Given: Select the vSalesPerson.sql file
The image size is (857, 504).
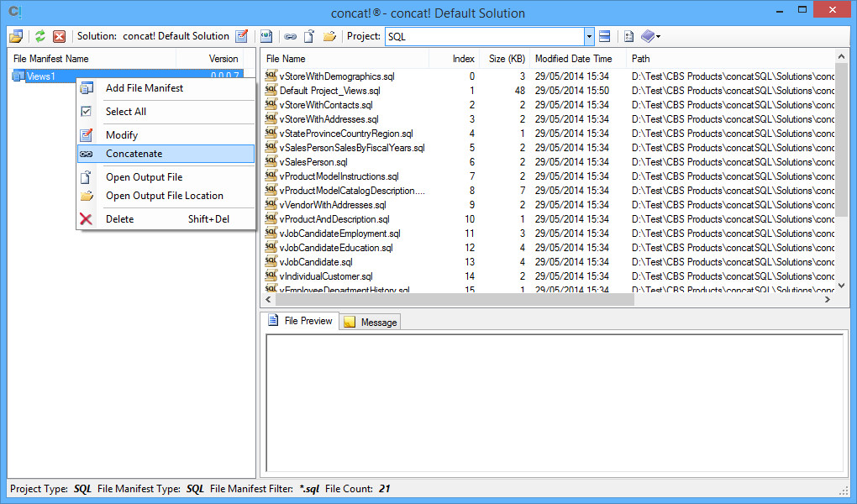Looking at the screenshot, I should coord(313,162).
